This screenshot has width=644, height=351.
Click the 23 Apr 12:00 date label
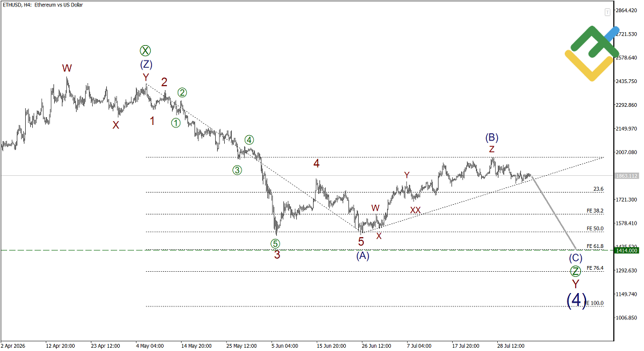click(x=106, y=346)
